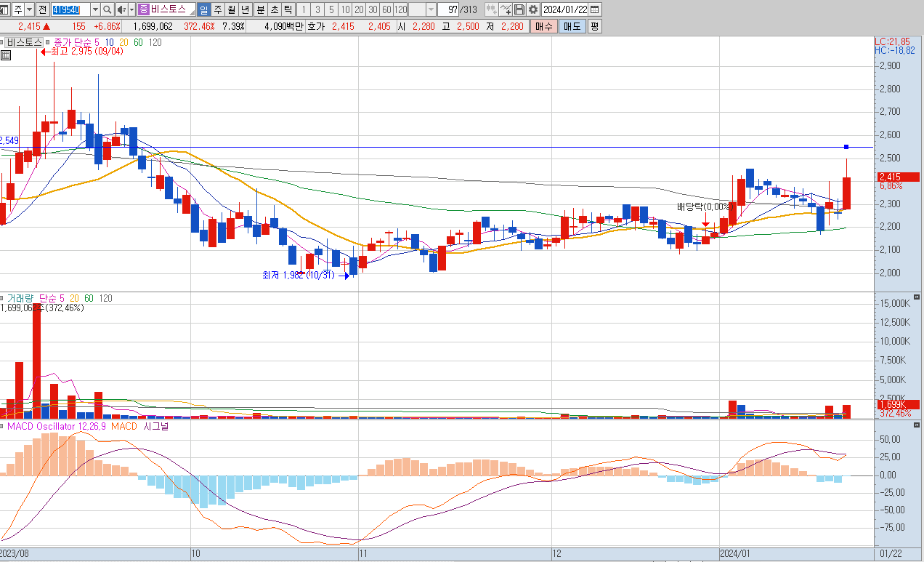
Task: Click the gray 120 MA legend in price panel
Action: [x=155, y=42]
